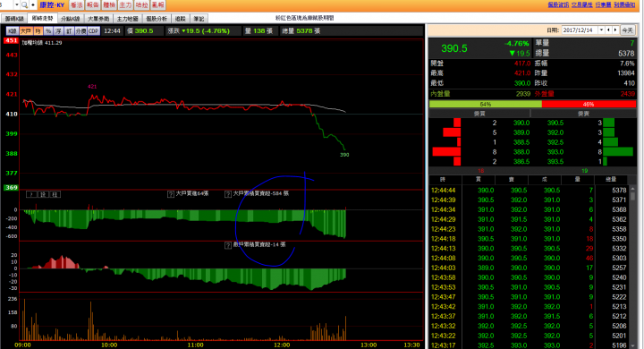
Task: Click the 報告 toolbar button
Action: [93, 5]
